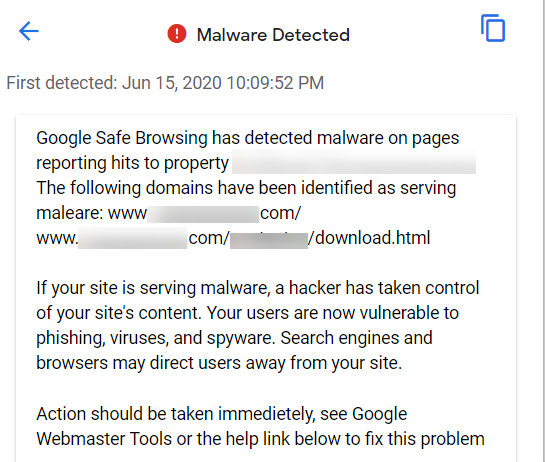The width and height of the screenshot is (545, 462).
Task: Open the download.html URL
Action: pyautogui.click(x=233, y=238)
